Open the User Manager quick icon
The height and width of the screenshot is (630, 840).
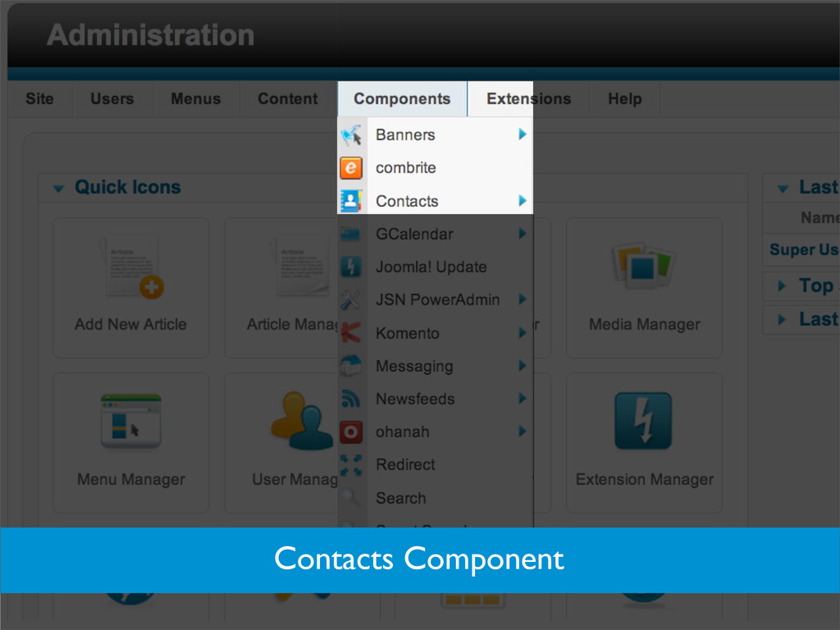click(281, 442)
